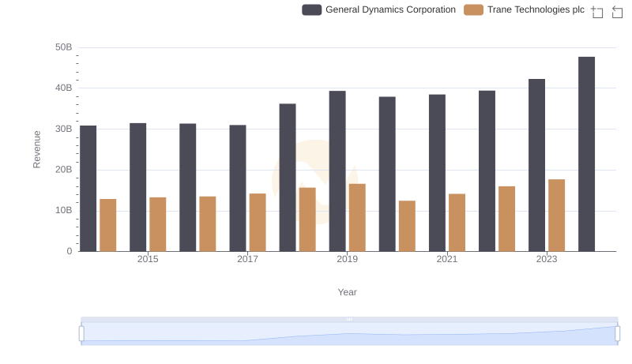
Task: Click the Revenue axis title
Action: (36, 149)
